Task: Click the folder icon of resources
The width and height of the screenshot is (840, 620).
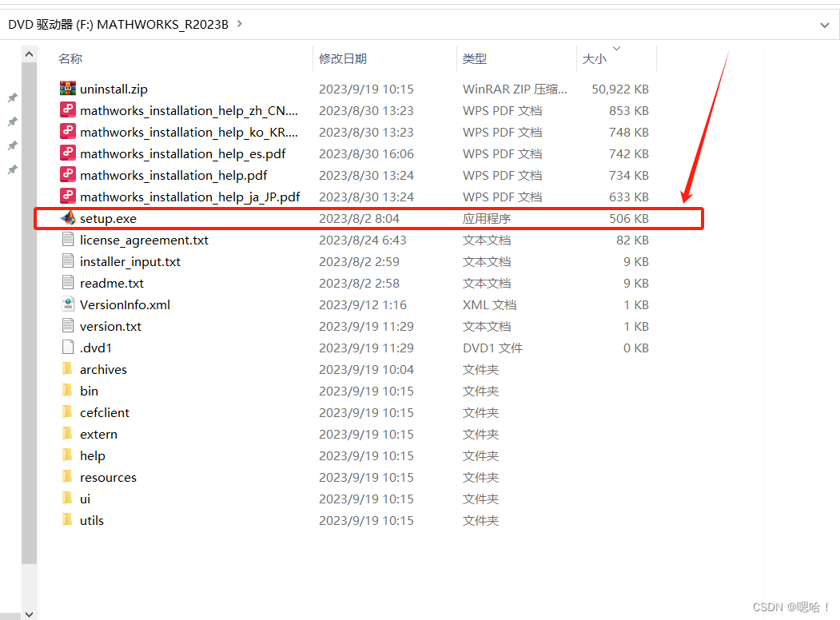Action: (67, 476)
